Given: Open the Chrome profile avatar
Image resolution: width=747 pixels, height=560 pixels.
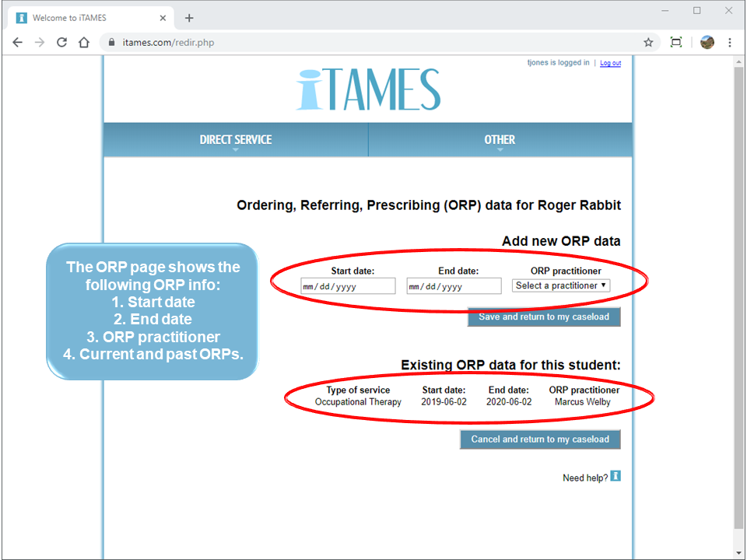Looking at the screenshot, I should 707,42.
